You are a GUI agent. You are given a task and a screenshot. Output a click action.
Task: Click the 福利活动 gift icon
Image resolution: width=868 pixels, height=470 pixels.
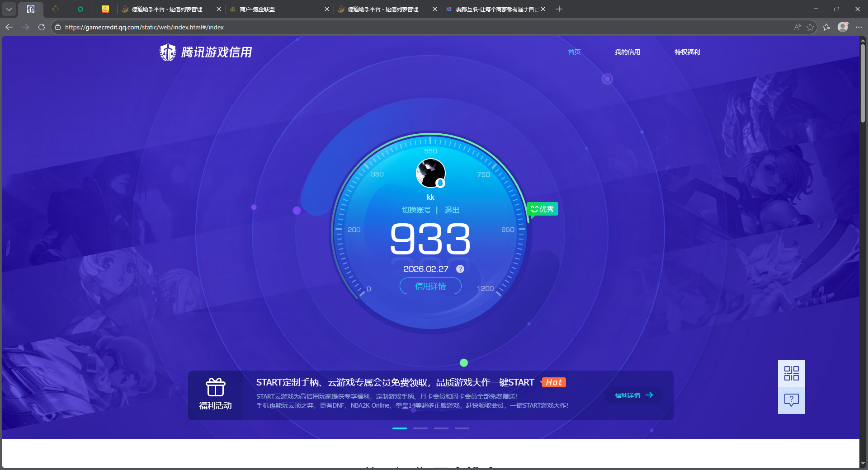pos(216,388)
